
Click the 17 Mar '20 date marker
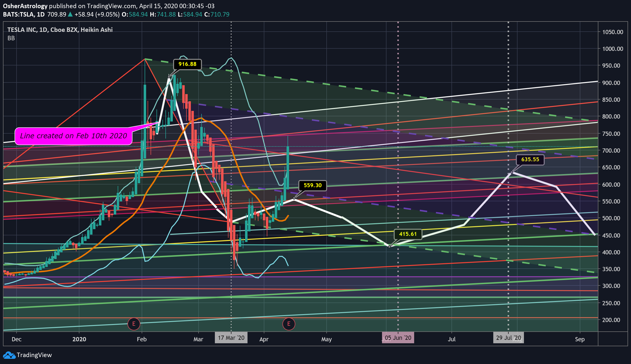click(x=231, y=338)
